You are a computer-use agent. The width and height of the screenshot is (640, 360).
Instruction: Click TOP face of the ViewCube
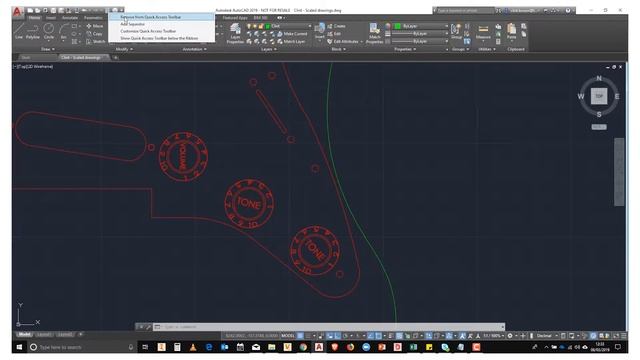pos(599,96)
